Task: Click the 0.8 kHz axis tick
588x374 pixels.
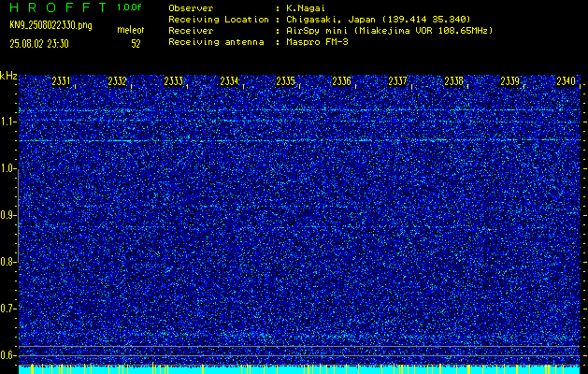Action: (8, 262)
